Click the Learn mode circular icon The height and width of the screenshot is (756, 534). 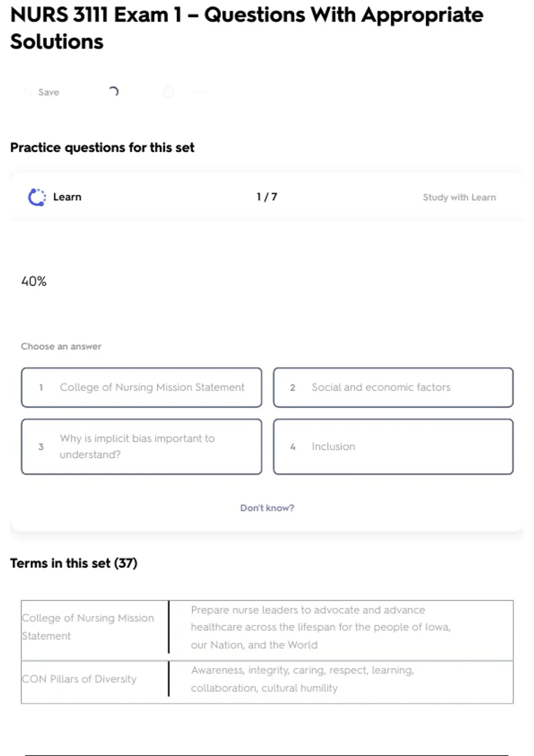click(x=37, y=197)
